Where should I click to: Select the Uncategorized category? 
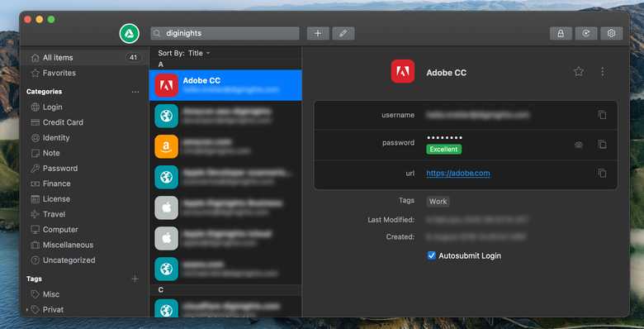(x=84, y=260)
